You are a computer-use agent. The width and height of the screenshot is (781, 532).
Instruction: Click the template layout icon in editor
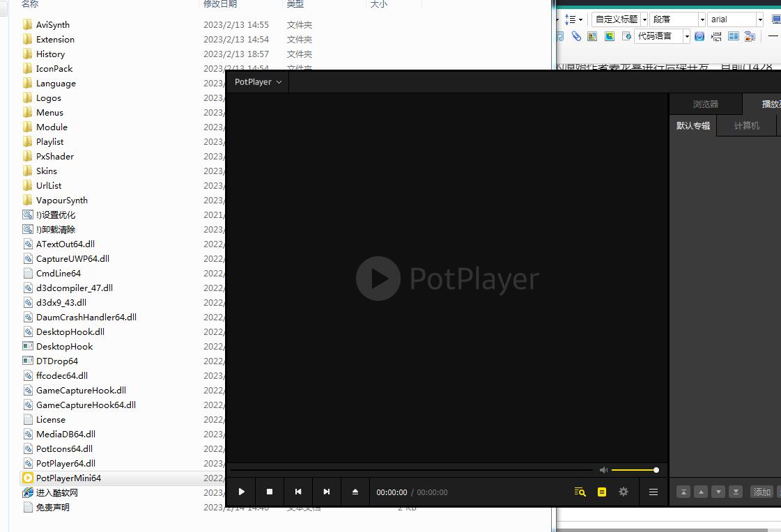733,36
